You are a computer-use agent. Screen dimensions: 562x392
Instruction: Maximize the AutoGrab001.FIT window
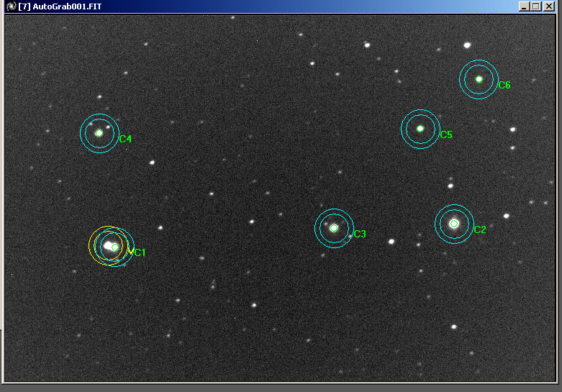point(536,6)
